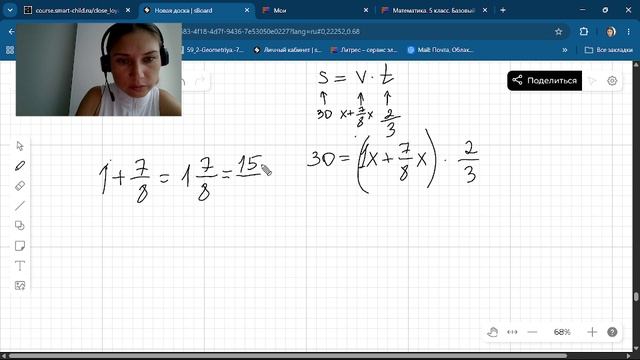Open the Личный кабинет bookmark

click(288, 50)
